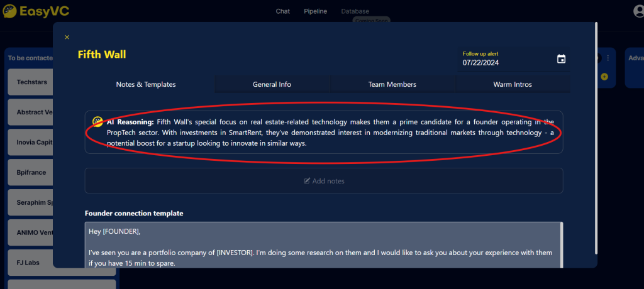Image resolution: width=644 pixels, height=289 pixels.
Task: Close the Fifth Wall details panel
Action: point(67,38)
